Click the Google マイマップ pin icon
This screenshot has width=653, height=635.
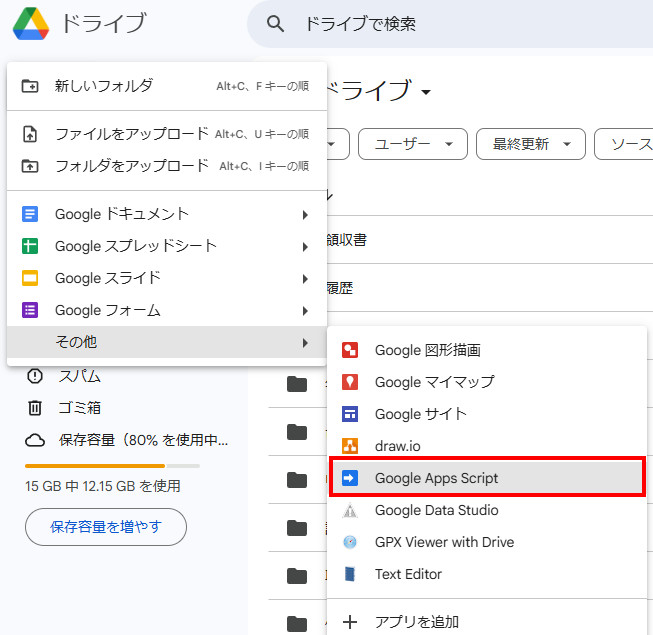(350, 382)
